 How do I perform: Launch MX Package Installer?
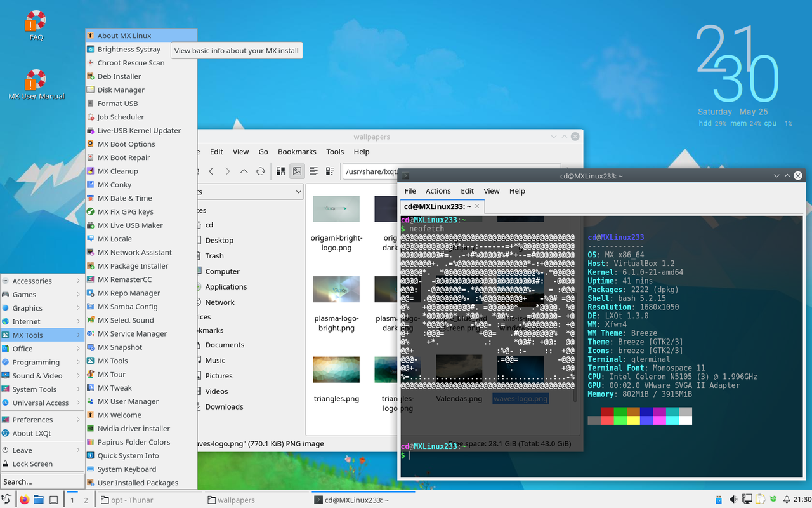141,266
